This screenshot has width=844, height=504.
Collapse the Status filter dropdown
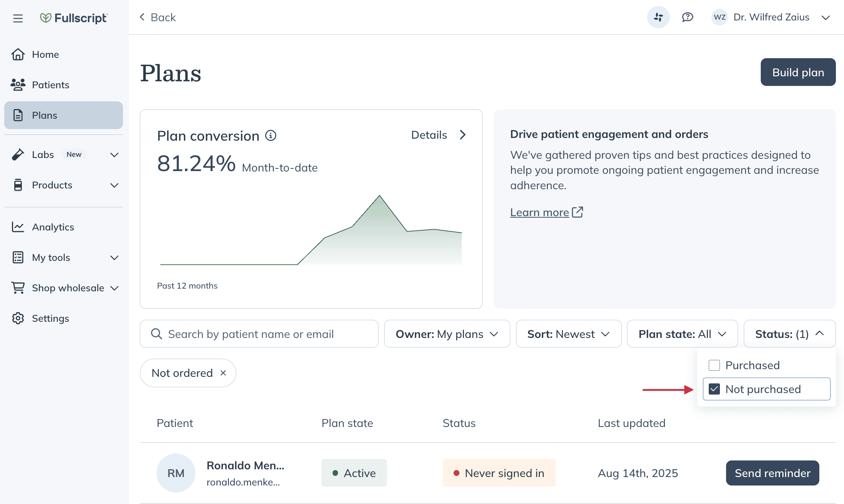(790, 334)
